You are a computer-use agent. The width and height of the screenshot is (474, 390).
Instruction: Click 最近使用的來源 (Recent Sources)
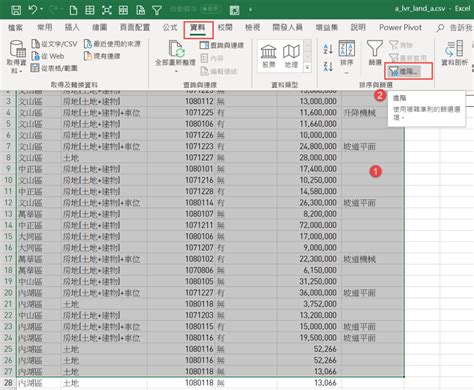(112, 44)
